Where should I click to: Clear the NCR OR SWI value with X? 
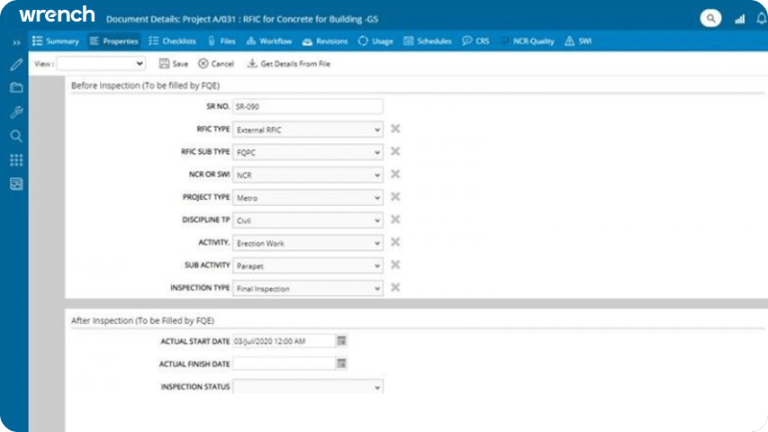pos(395,174)
